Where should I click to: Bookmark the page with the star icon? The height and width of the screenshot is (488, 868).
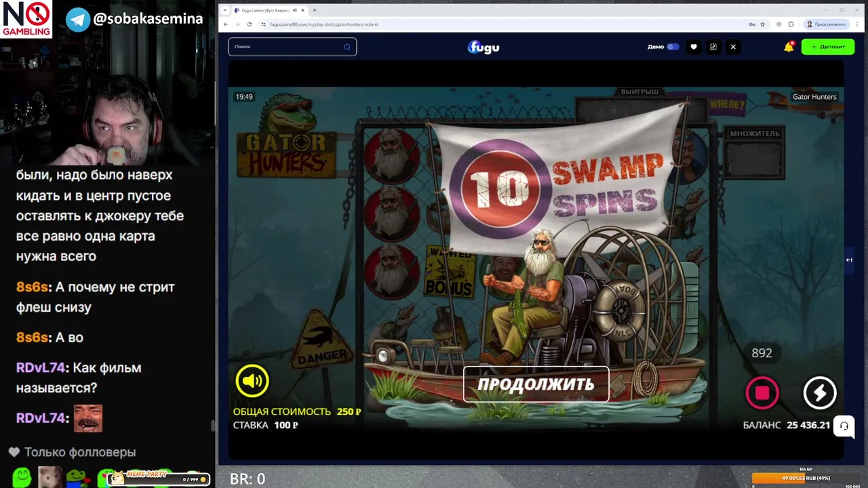[763, 24]
